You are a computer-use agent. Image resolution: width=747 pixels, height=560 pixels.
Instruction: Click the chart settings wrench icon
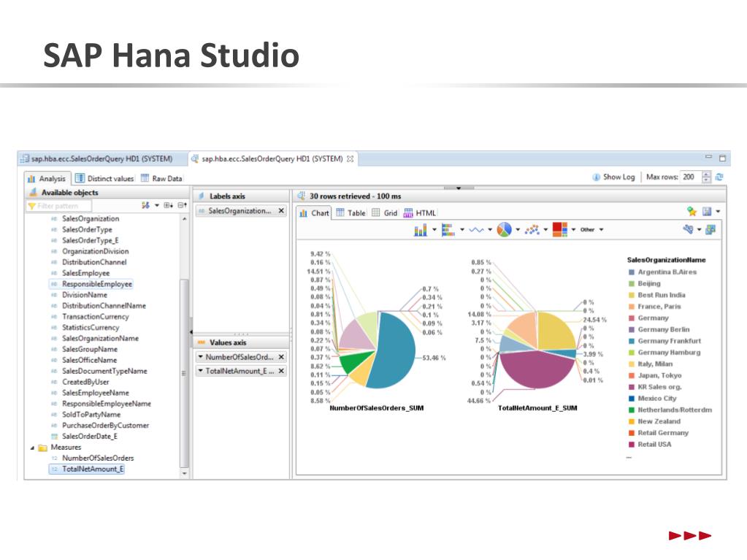coord(687,229)
